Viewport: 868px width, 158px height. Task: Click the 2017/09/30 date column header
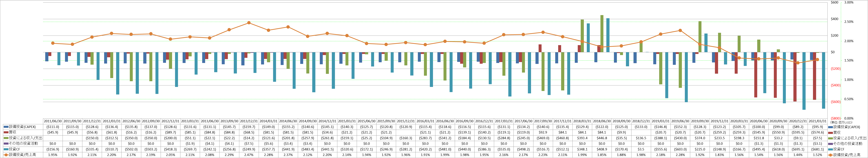click(543, 121)
